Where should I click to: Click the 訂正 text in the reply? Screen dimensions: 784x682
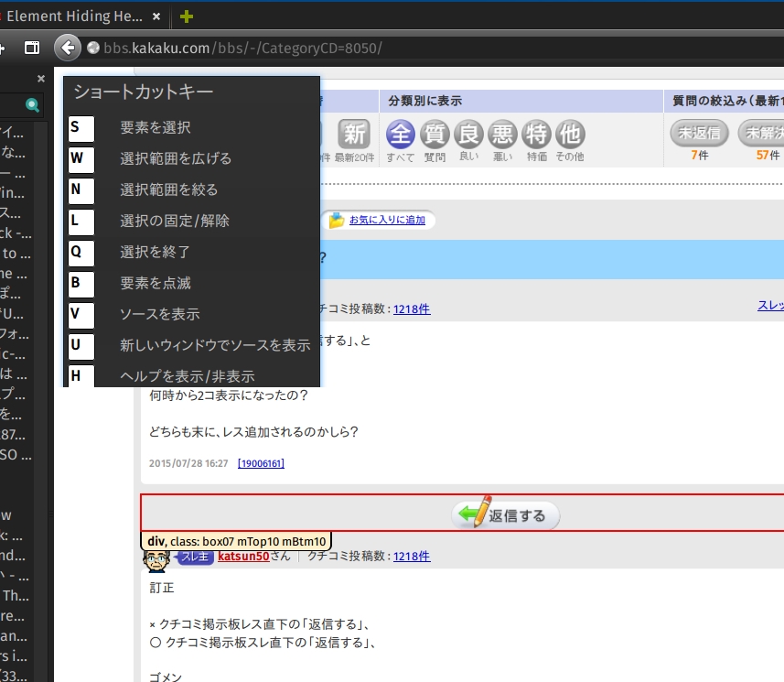(162, 588)
